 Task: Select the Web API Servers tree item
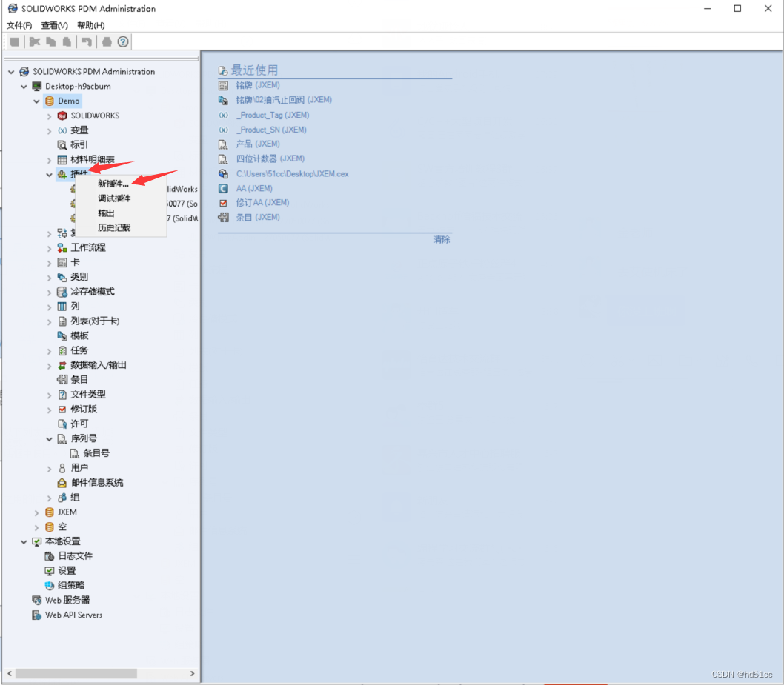[73, 615]
